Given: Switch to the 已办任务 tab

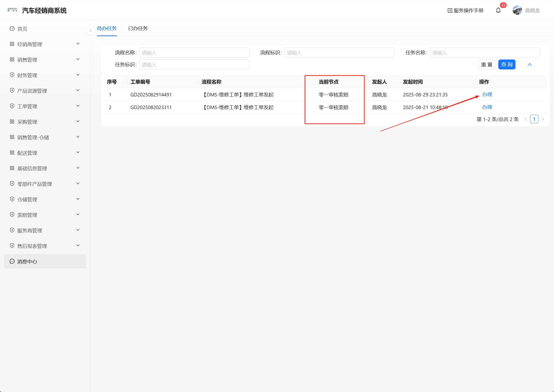Looking at the screenshot, I should pos(138,28).
